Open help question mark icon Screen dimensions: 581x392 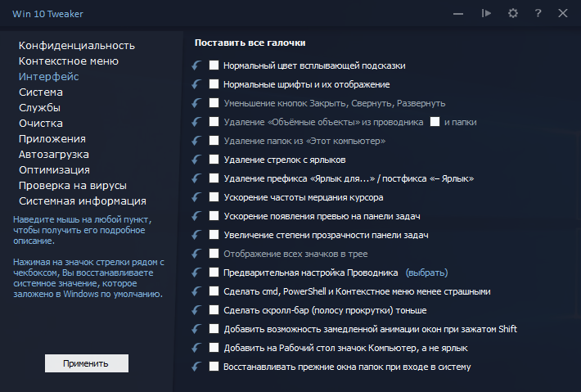(538, 13)
